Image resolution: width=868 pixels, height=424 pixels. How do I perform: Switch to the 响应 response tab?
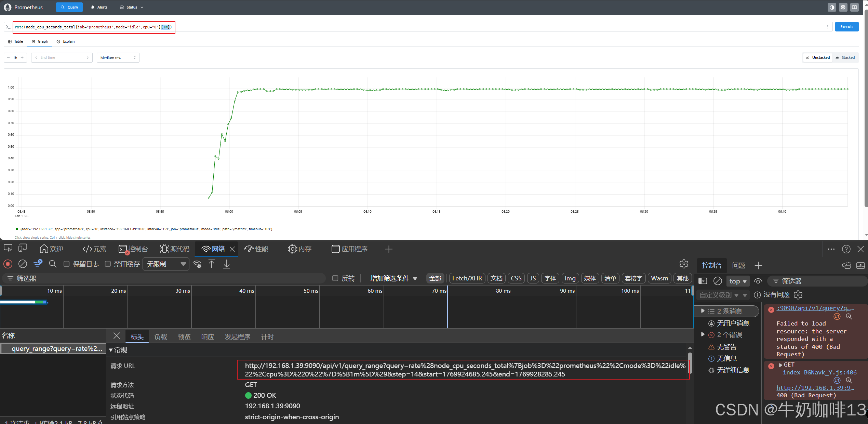click(208, 337)
